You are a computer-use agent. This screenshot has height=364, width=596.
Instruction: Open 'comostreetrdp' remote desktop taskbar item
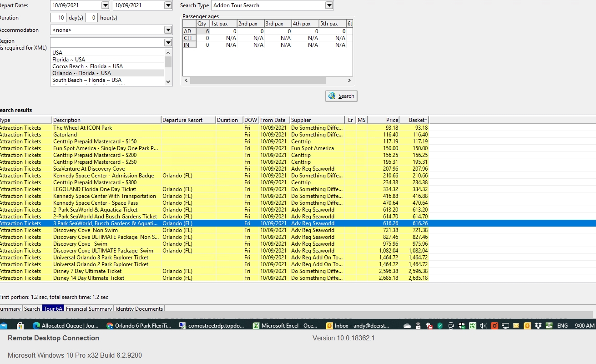pos(212,326)
